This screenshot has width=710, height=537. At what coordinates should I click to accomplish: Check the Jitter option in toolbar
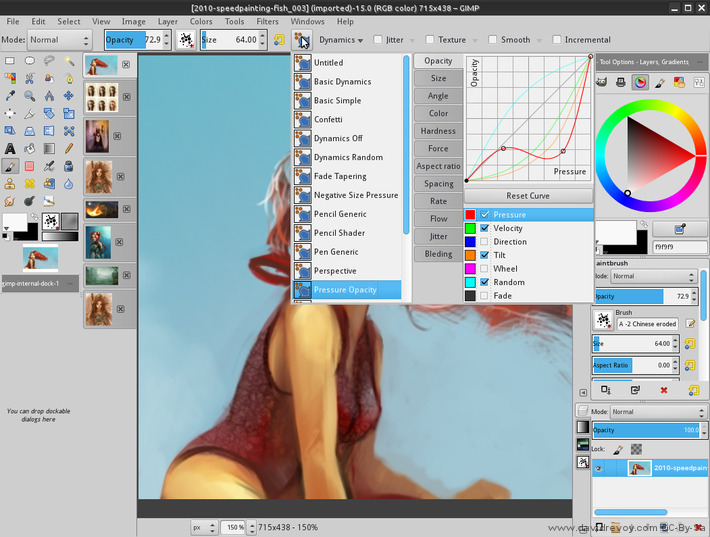point(379,40)
